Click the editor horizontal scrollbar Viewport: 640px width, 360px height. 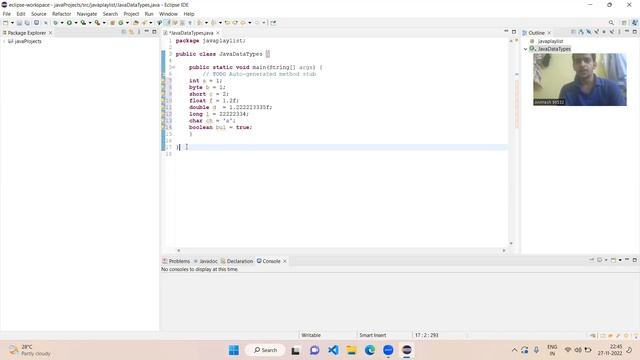tap(341, 250)
